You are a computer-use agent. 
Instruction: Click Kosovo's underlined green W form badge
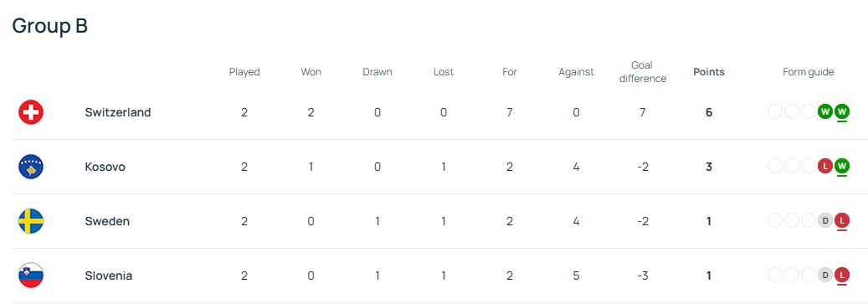coord(842,166)
